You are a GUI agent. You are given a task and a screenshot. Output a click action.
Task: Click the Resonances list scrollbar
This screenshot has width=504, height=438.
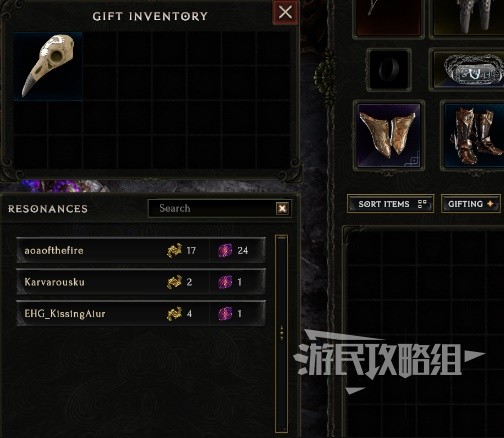pyautogui.click(x=281, y=333)
